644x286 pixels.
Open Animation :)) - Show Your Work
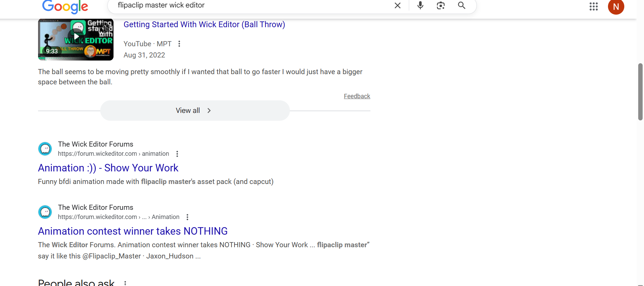pyautogui.click(x=108, y=168)
